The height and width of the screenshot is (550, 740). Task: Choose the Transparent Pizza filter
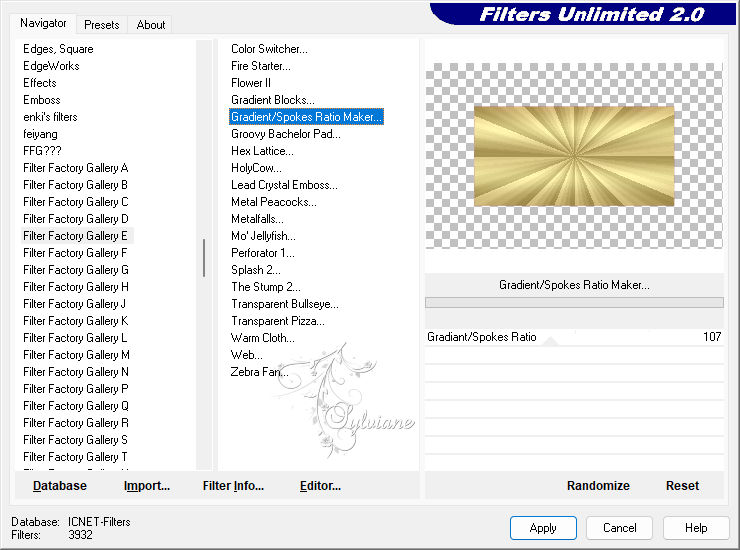click(278, 321)
